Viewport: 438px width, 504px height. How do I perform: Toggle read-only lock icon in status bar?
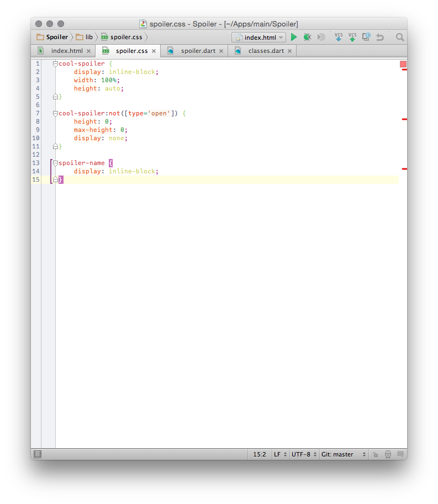click(375, 454)
